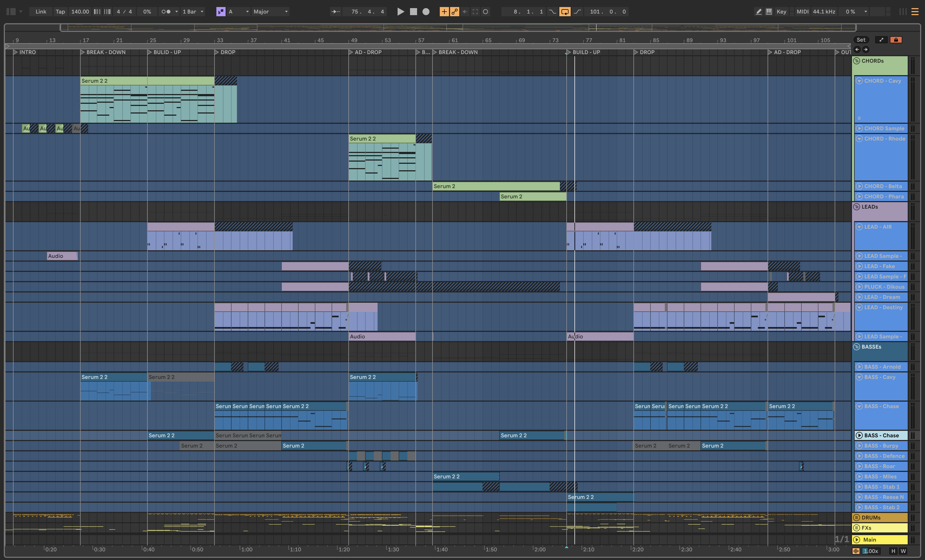
Task: Toggle the Automation Arm link button
Action: tap(454, 12)
